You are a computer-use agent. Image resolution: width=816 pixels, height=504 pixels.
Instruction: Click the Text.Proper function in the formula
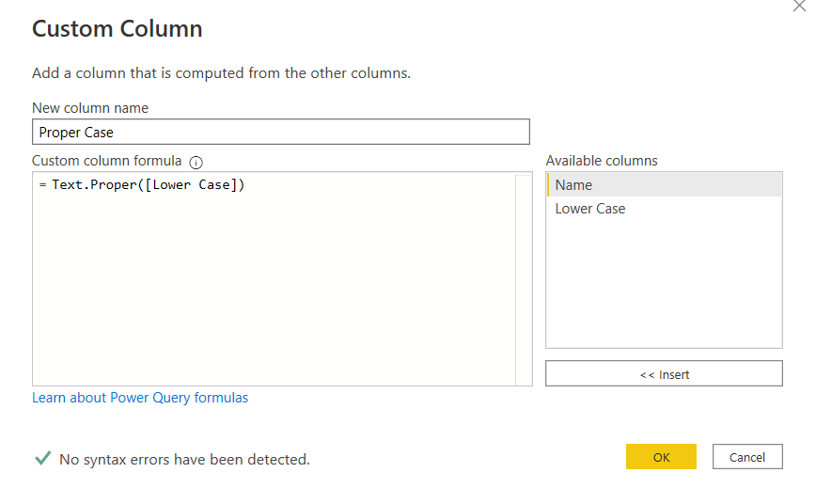click(x=94, y=185)
